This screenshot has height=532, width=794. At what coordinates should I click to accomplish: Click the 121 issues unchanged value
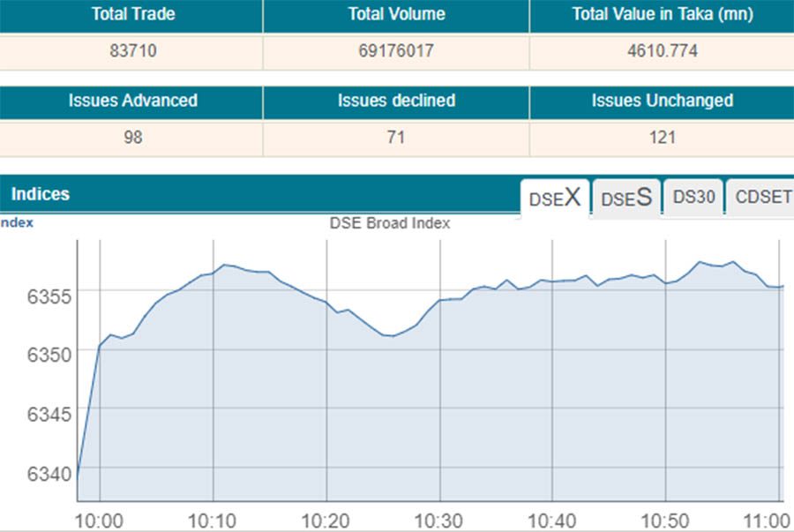pyautogui.click(x=662, y=138)
